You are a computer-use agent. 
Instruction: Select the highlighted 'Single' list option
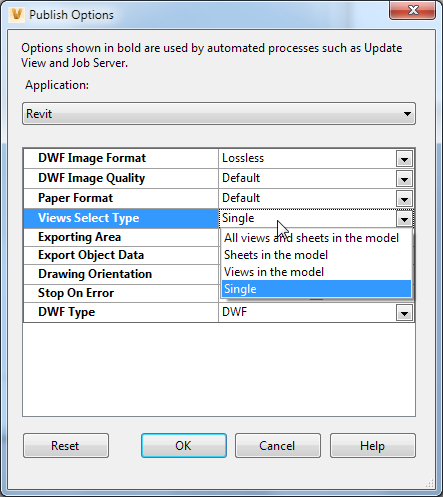coord(316,289)
